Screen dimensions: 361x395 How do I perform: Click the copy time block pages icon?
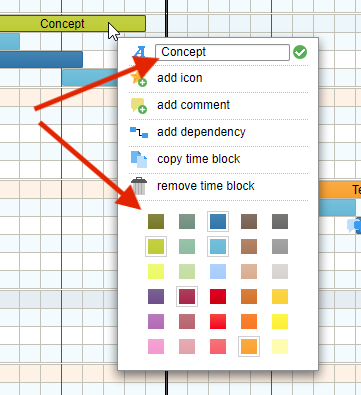(139, 159)
